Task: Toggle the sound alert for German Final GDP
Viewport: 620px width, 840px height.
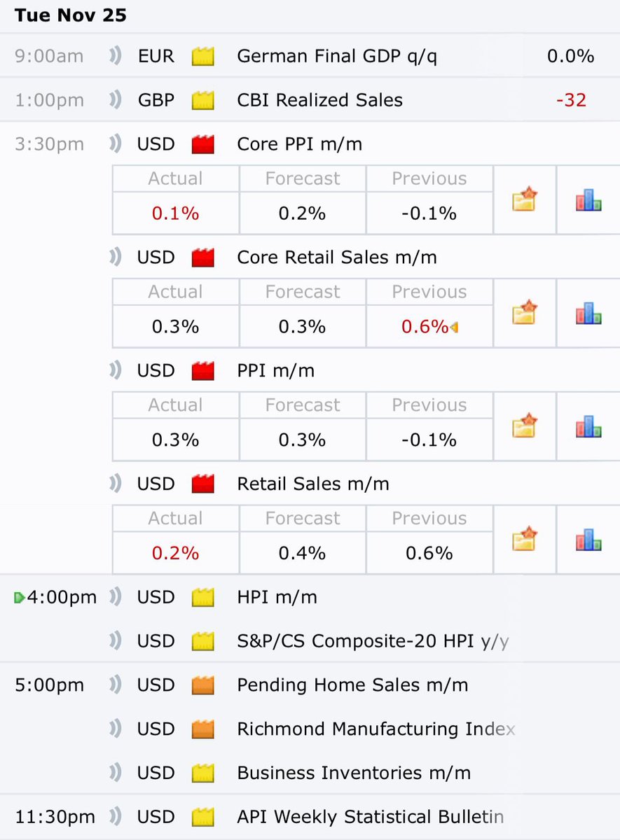Action: click(x=116, y=56)
